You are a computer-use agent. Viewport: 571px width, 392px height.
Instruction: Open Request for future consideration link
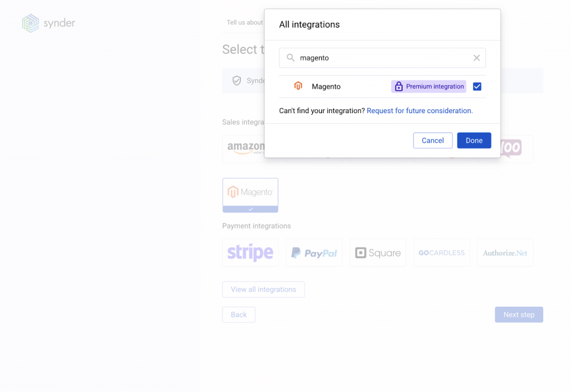[419, 111]
